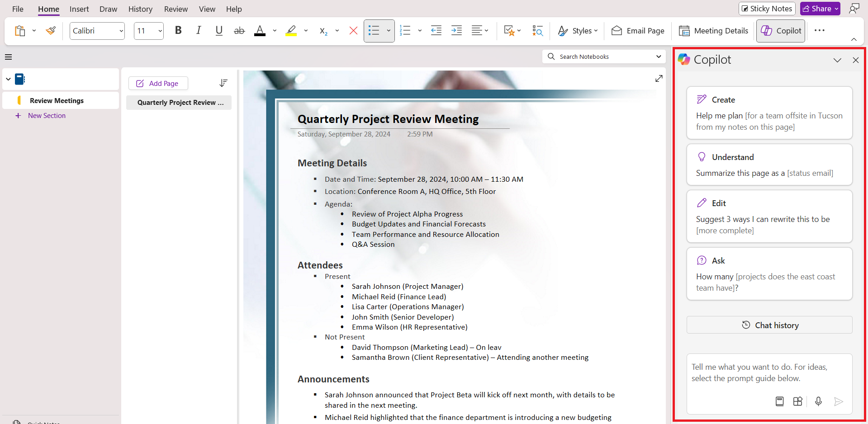Expand search scope dropdown arrow
The width and height of the screenshot is (868, 424).
[x=659, y=57]
